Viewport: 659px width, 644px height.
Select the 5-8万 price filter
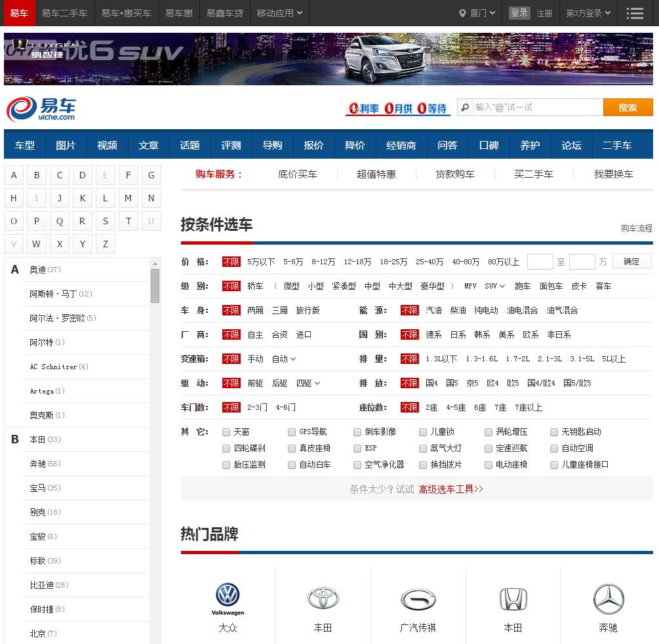(293, 262)
